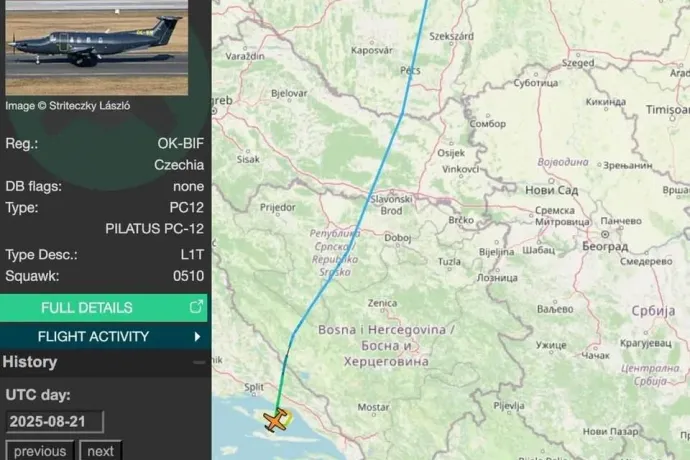This screenshot has width=690, height=460.
Task: Click the green track segment above Split
Action: (x=280, y=384)
